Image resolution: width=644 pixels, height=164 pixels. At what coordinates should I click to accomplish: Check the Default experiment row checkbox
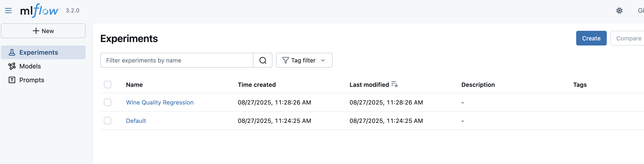point(108,121)
